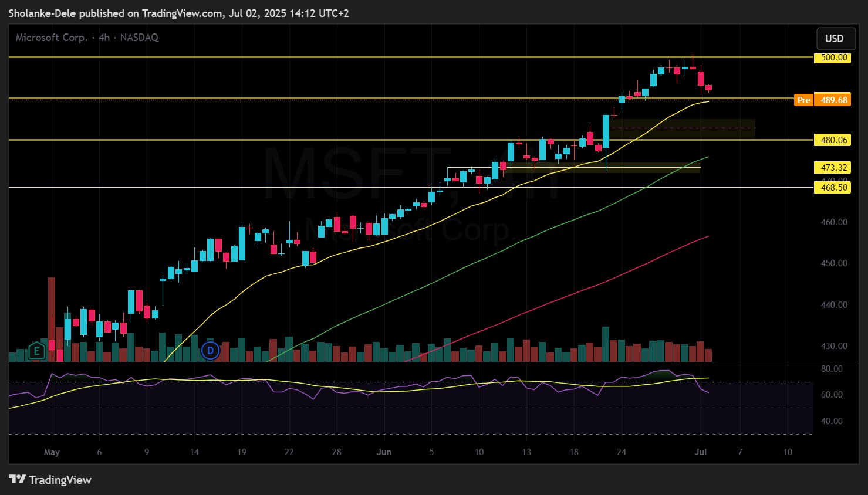Click the Pre market label
The image size is (868, 495).
803,100
